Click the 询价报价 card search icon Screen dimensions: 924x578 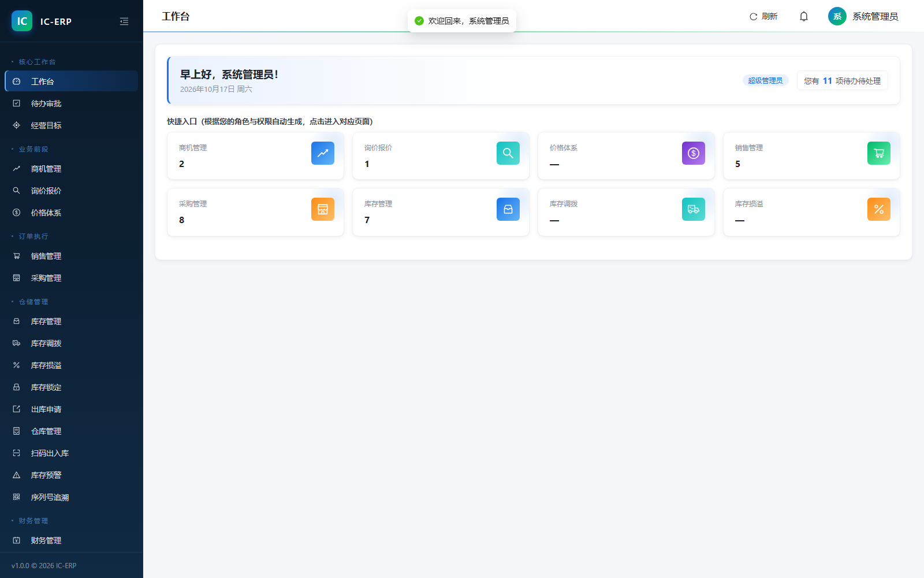click(508, 153)
